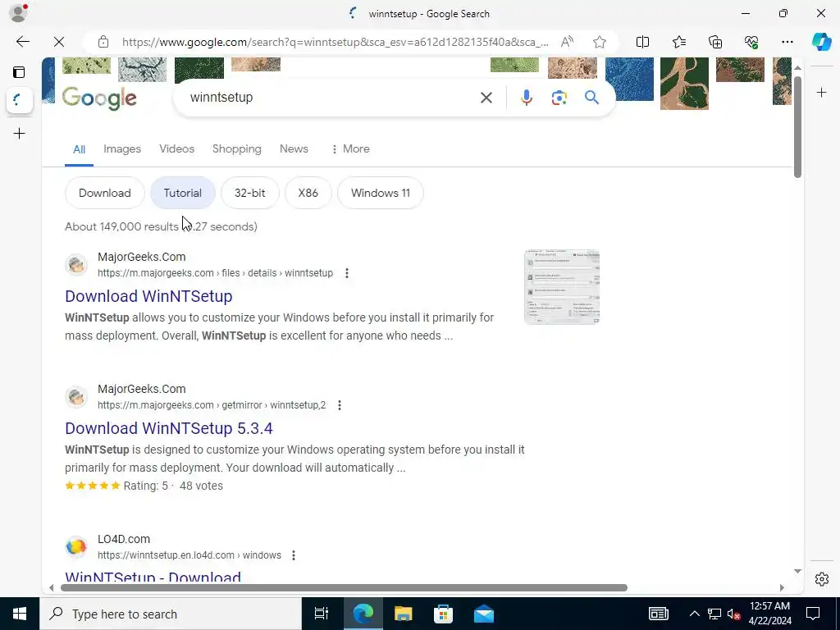
Task: Click the horizontal page scrollbar
Action: [344, 587]
